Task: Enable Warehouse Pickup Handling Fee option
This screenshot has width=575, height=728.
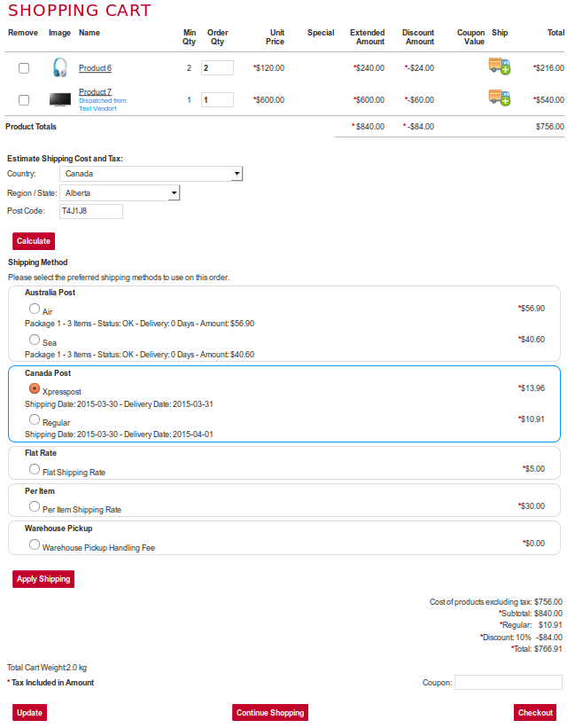Action: tap(34, 544)
